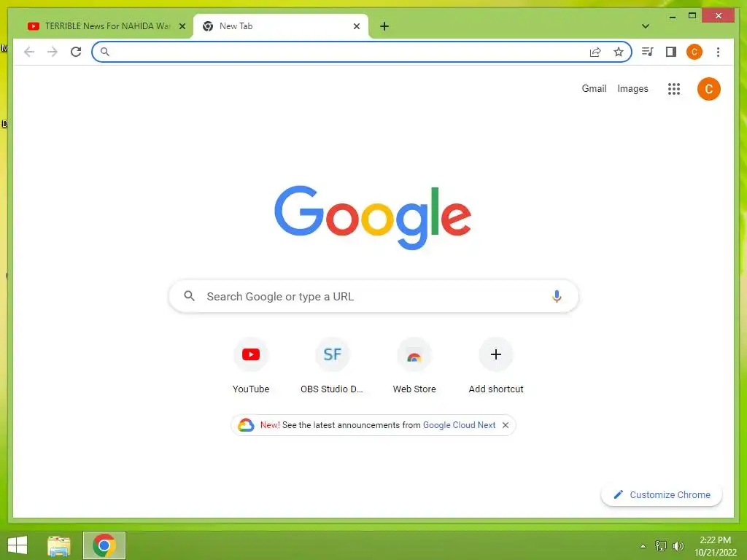Image resolution: width=747 pixels, height=560 pixels.
Task: Open the Chrome profile avatar in toolbar
Action: 694,52
